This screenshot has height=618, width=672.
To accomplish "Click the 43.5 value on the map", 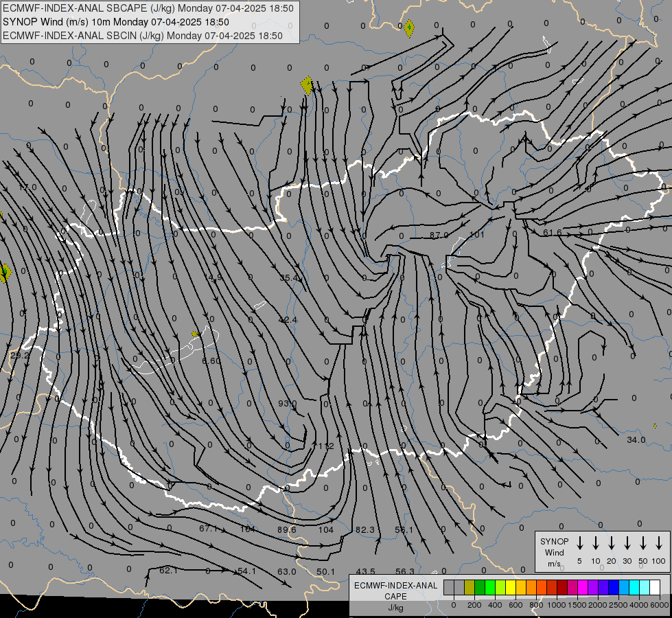I will click(366, 572).
